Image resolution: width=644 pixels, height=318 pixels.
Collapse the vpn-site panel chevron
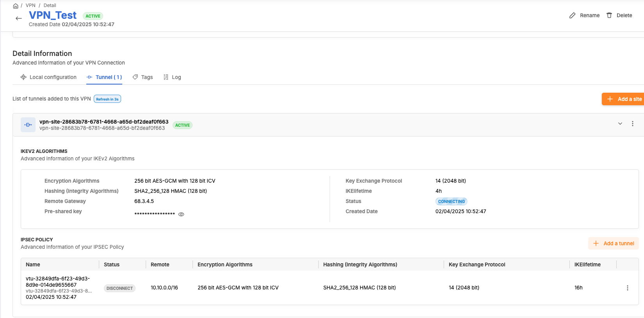(620, 124)
